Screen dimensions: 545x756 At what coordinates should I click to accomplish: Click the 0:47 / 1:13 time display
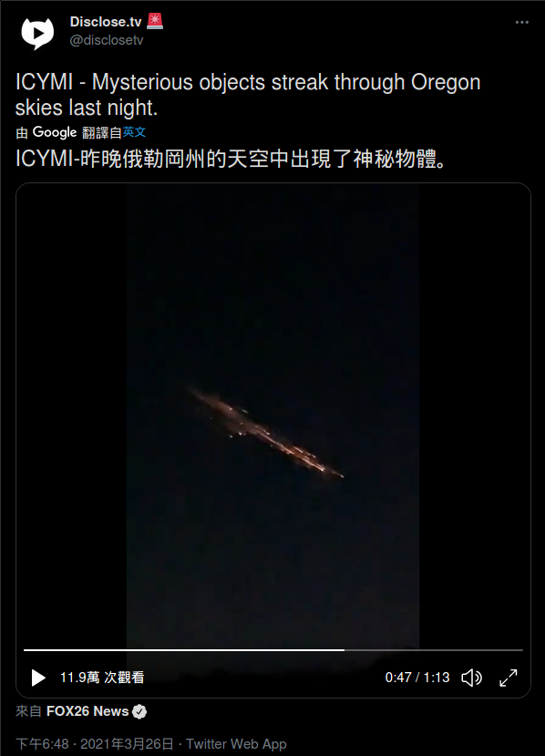coord(417,678)
